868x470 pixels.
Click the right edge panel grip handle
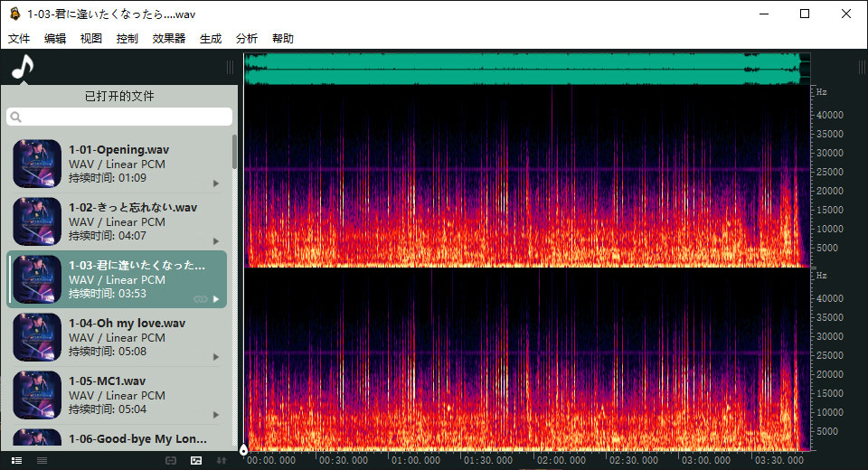point(862,67)
